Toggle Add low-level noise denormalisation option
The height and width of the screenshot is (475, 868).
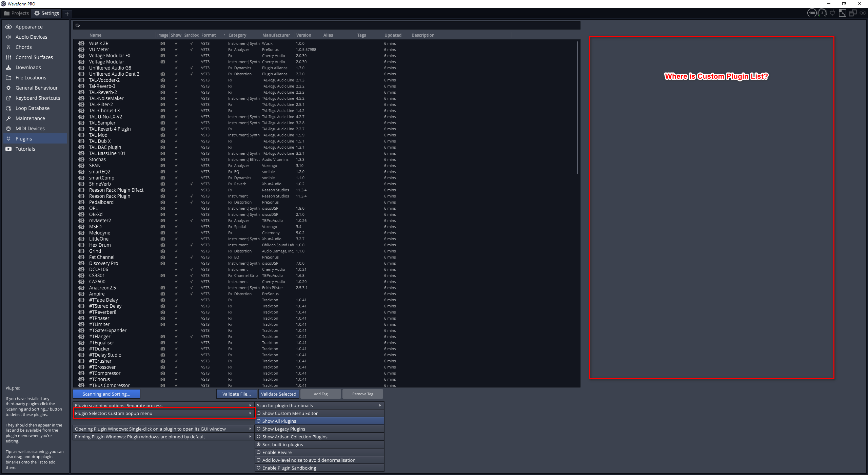coord(319,460)
